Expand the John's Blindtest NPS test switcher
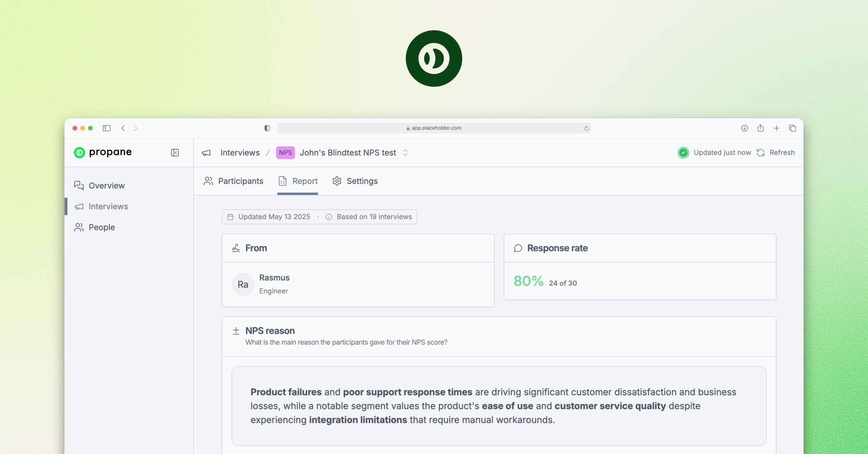 click(405, 153)
